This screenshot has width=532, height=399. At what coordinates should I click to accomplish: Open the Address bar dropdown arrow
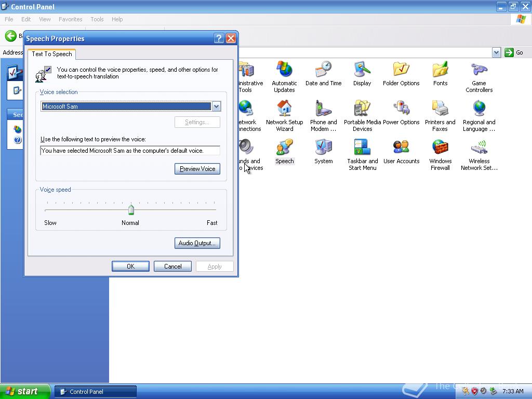coord(496,52)
